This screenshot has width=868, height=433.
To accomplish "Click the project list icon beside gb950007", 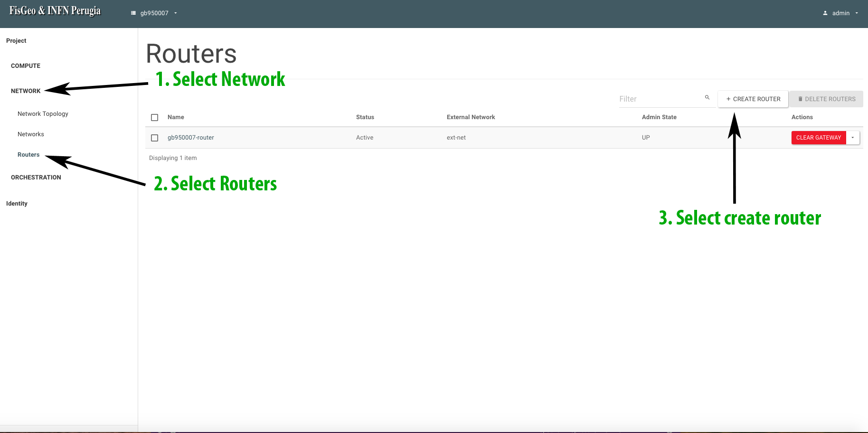I will click(133, 13).
